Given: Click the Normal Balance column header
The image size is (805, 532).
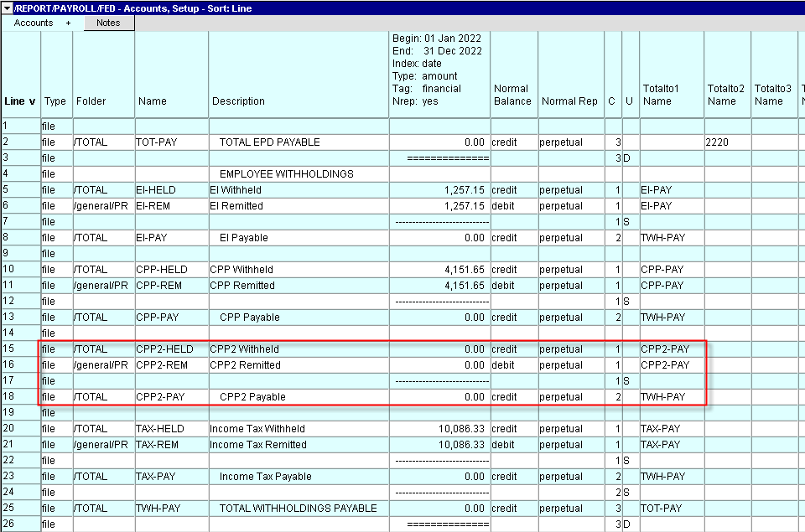Looking at the screenshot, I should coord(512,95).
